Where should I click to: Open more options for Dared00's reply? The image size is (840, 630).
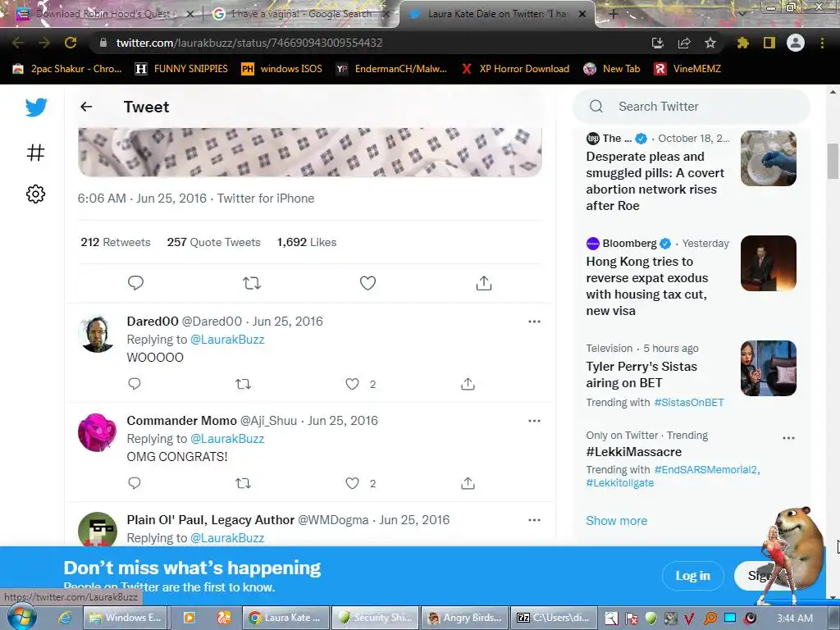534,322
